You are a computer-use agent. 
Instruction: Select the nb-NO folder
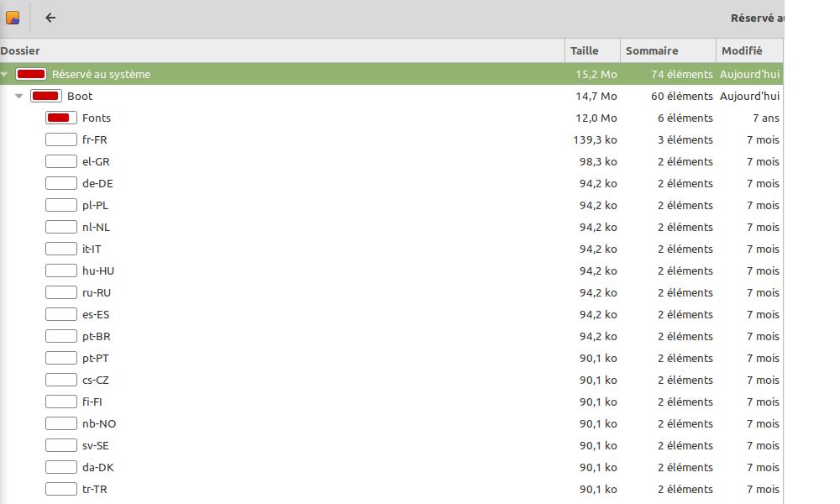coord(391,424)
